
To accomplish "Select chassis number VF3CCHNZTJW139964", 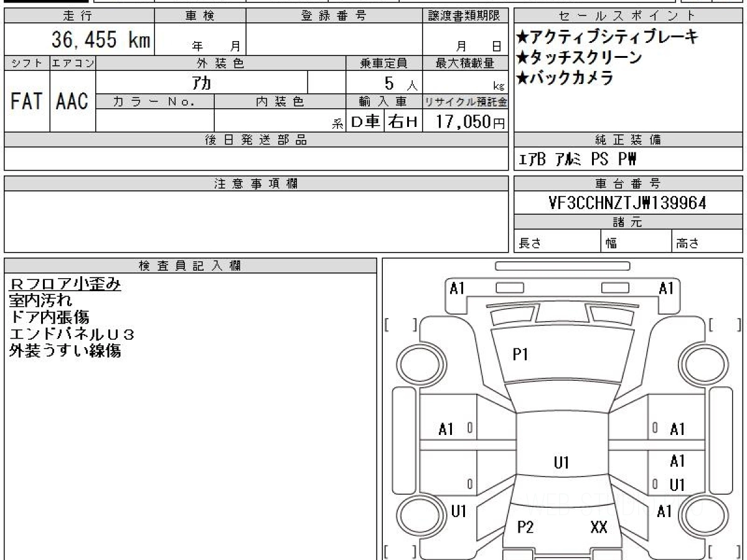I will pyautogui.click(x=627, y=203).
